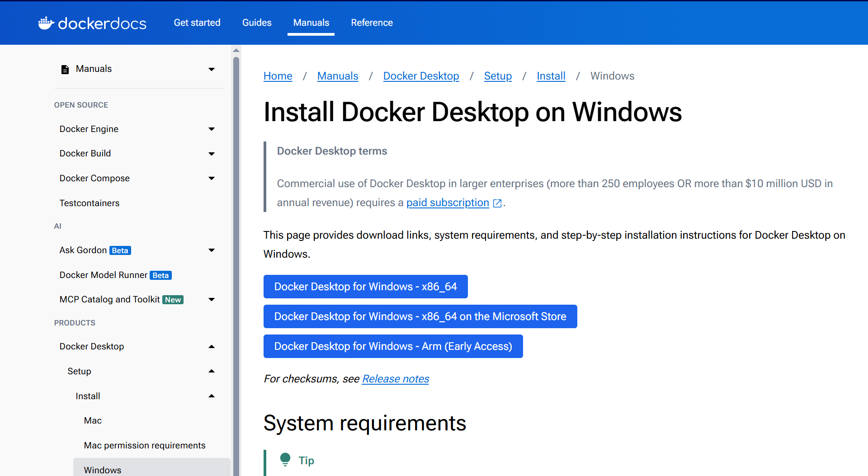The image size is (868, 476).
Task: Click the Windows breadcrumb text
Action: pyautogui.click(x=612, y=76)
